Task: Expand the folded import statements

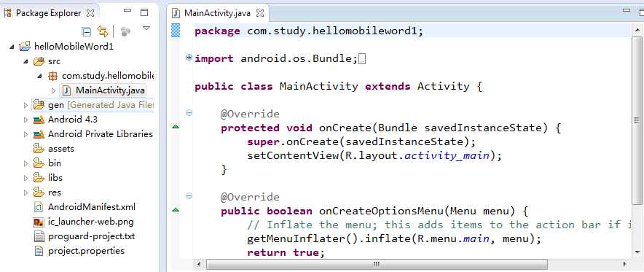Action: (189, 58)
